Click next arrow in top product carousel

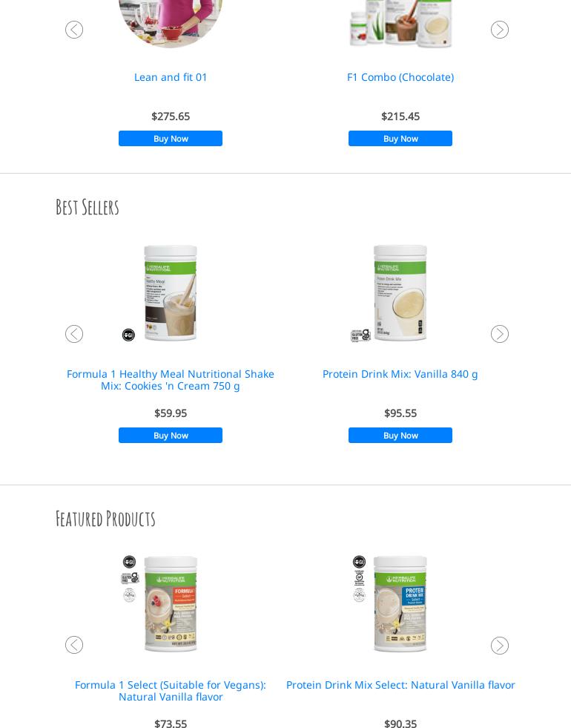point(500,30)
